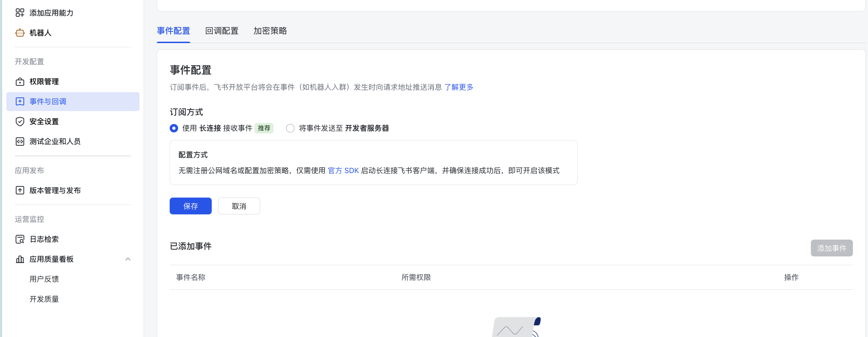
Task: Click the 保存 save button
Action: pyautogui.click(x=190, y=206)
